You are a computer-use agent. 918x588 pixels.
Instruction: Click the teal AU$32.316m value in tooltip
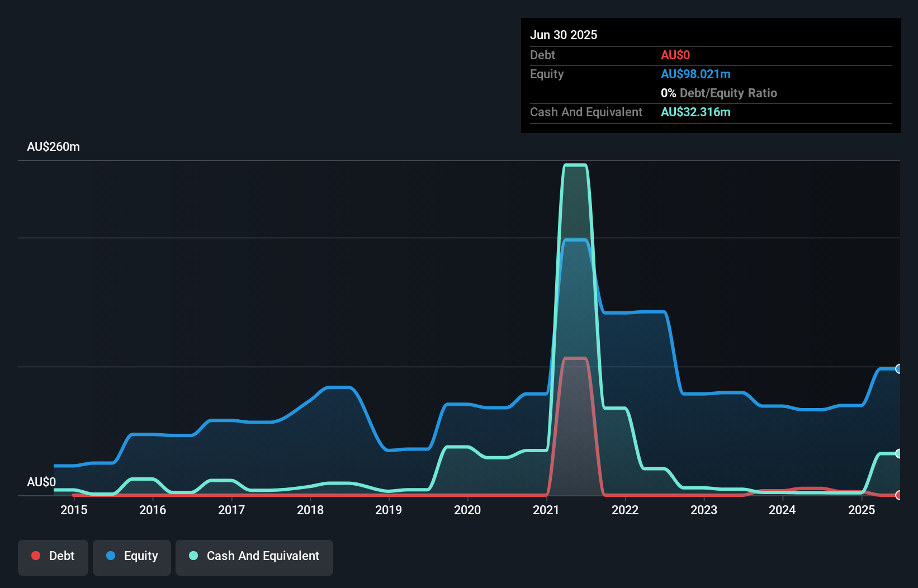[695, 112]
